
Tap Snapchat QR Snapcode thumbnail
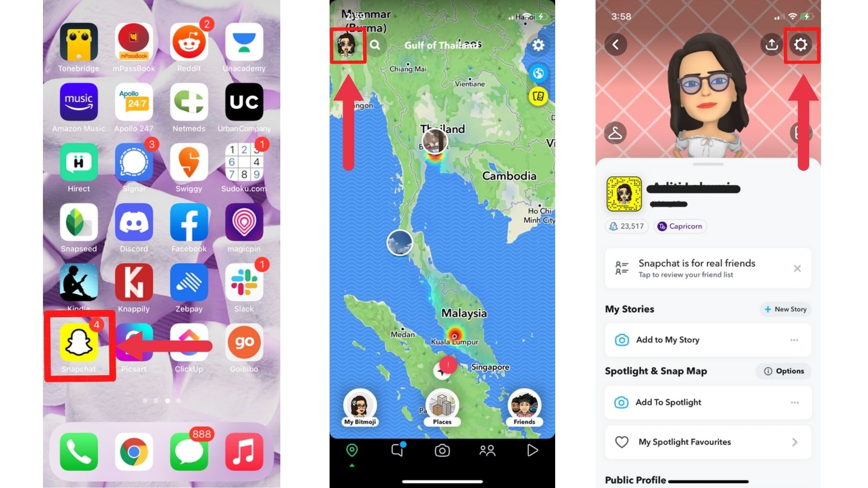(x=625, y=194)
